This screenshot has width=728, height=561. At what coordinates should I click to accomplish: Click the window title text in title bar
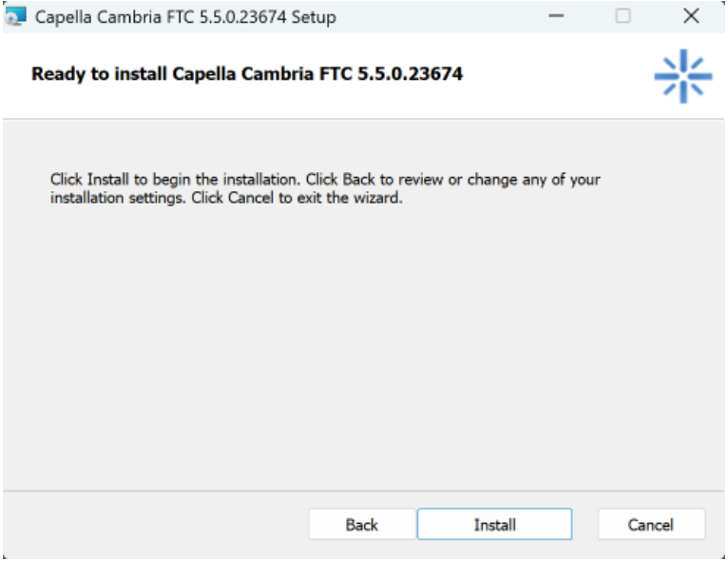(185, 17)
